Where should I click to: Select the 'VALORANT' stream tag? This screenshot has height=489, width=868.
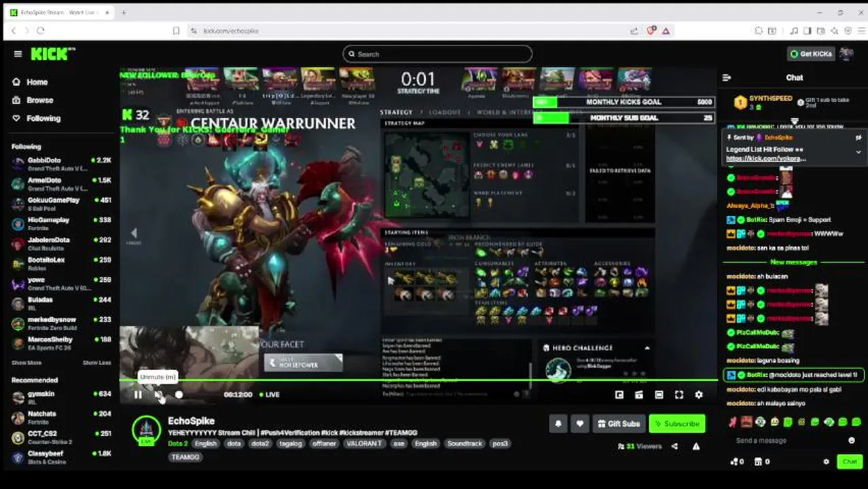[364, 443]
